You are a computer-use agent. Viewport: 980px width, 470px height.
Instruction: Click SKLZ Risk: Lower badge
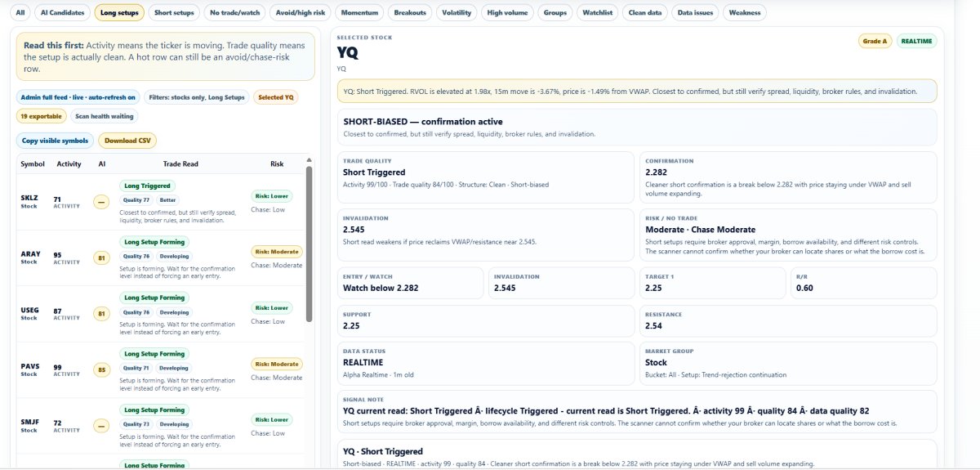[271, 196]
